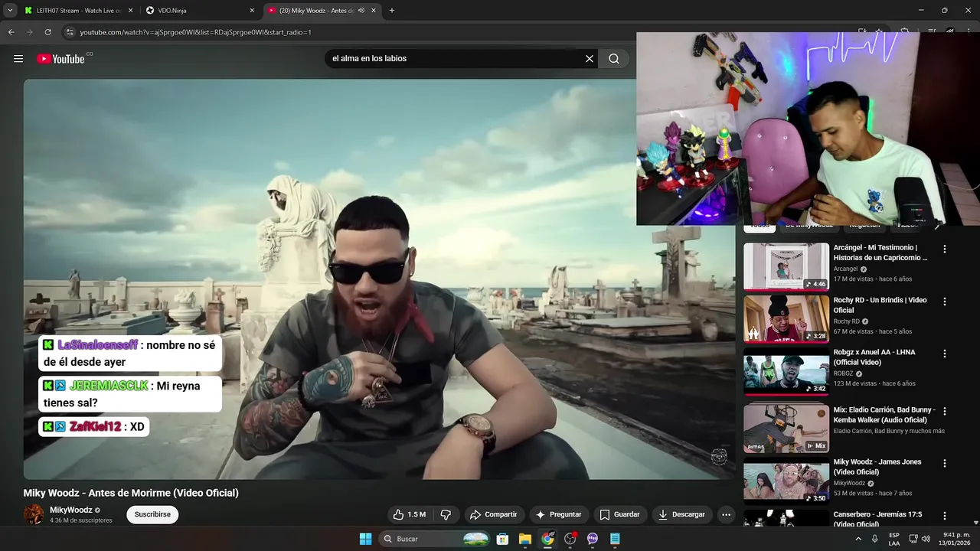Open the YouTube hamburger guide menu
The width and height of the screenshot is (980, 551).
coord(18,58)
